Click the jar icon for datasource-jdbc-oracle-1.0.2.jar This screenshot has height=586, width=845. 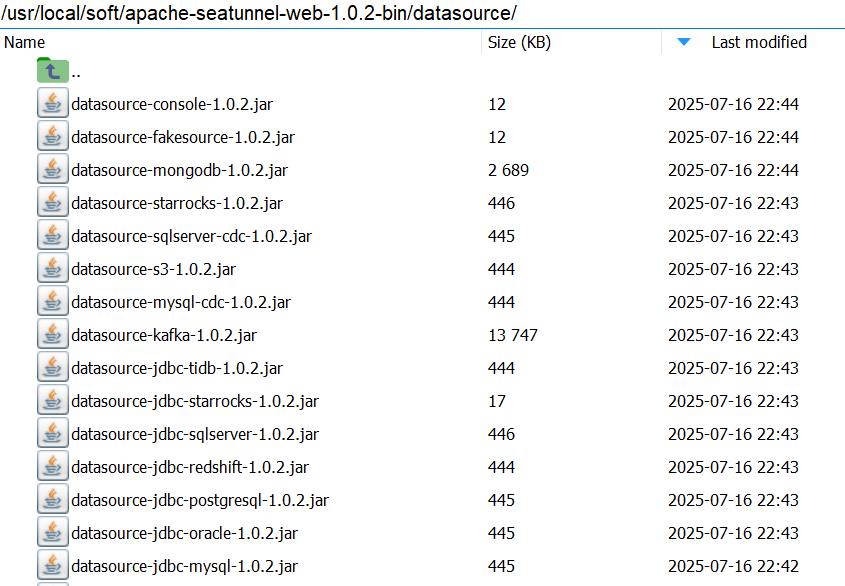pos(53,532)
